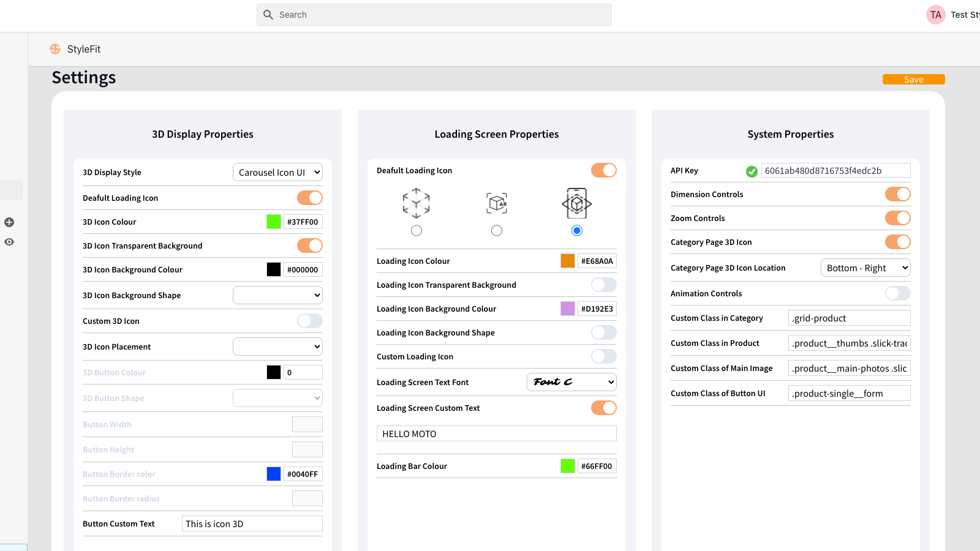Open Category Page 3D Icon Location dropdown
980x551 pixels.
click(x=865, y=268)
